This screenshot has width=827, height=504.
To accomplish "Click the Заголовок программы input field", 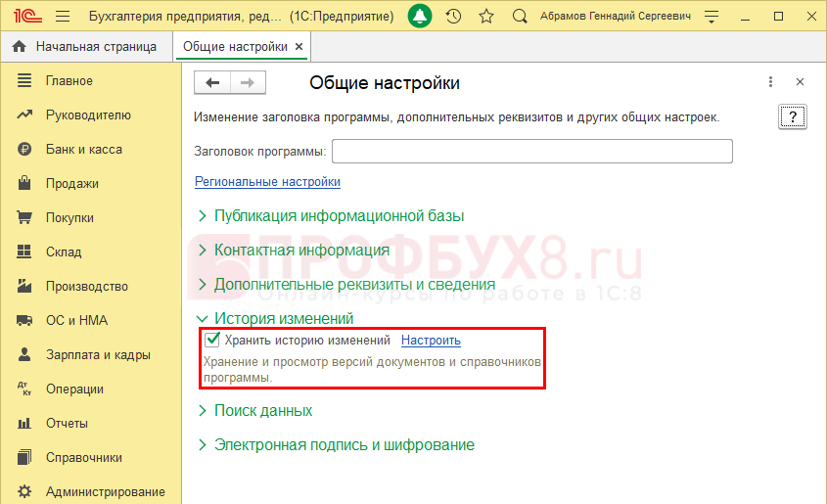I will point(532,152).
